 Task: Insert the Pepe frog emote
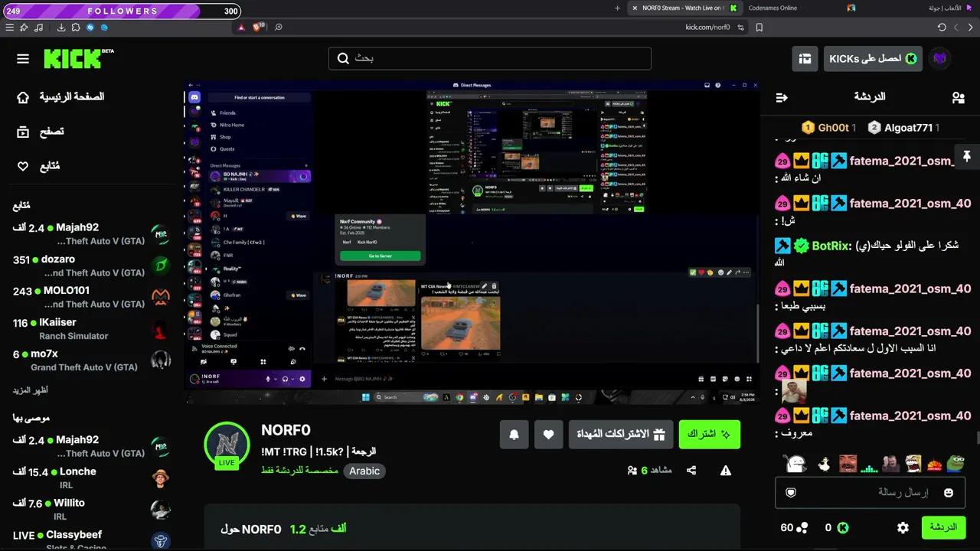pos(957,463)
